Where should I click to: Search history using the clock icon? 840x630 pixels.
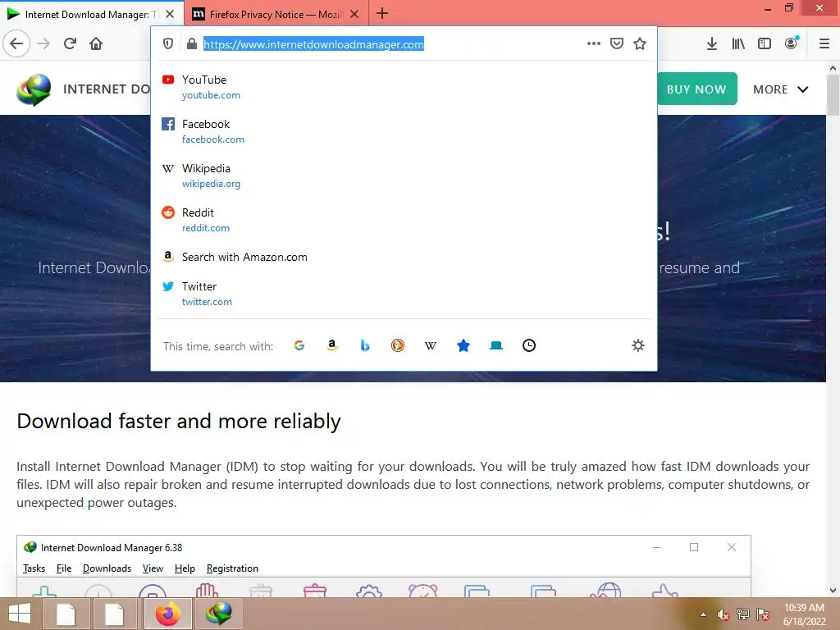coord(529,345)
